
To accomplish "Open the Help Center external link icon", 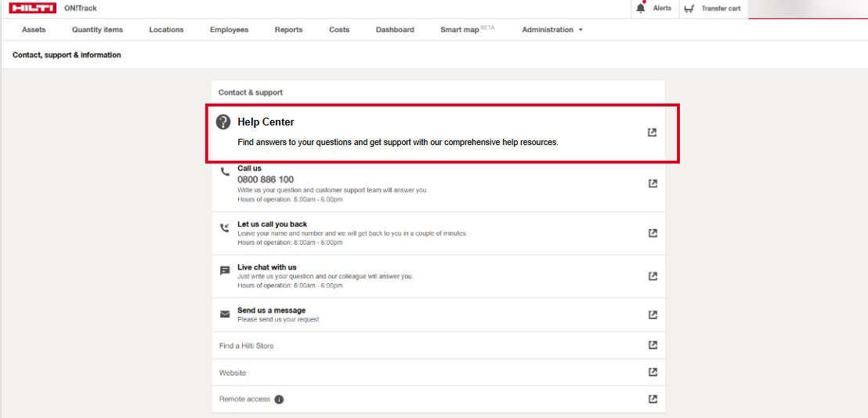I will [652, 133].
